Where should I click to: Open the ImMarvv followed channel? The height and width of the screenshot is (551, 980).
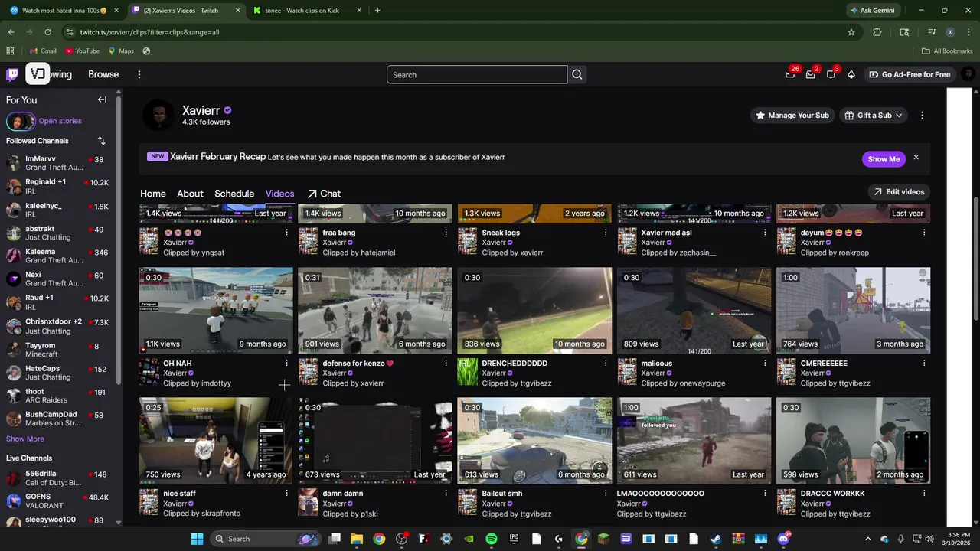pos(57,164)
